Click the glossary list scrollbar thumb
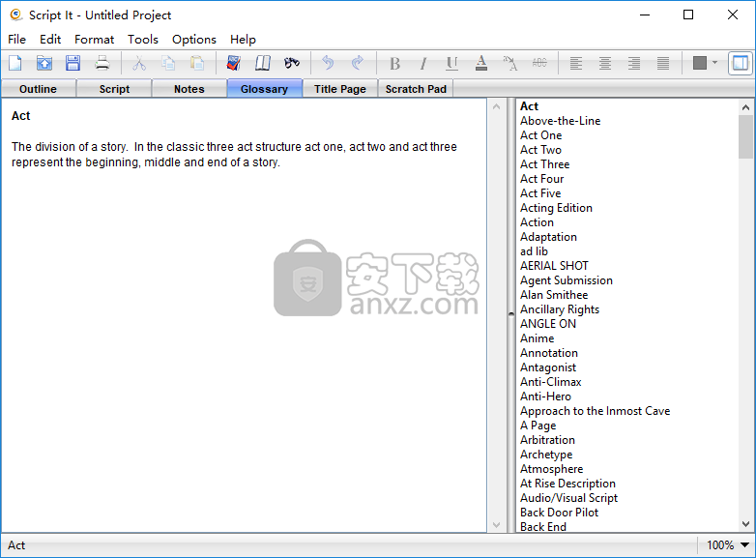The height and width of the screenshot is (558, 756). tap(746, 137)
